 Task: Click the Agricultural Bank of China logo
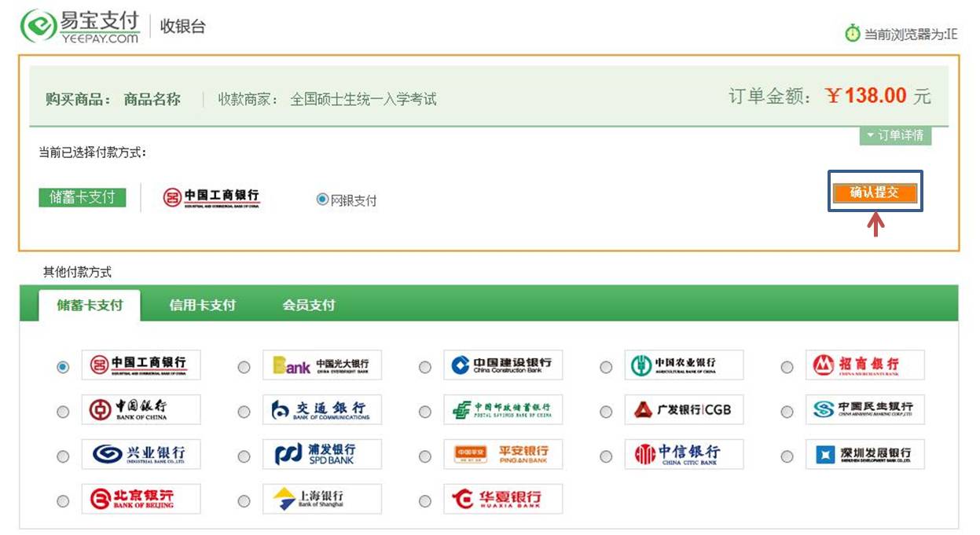coord(684,365)
